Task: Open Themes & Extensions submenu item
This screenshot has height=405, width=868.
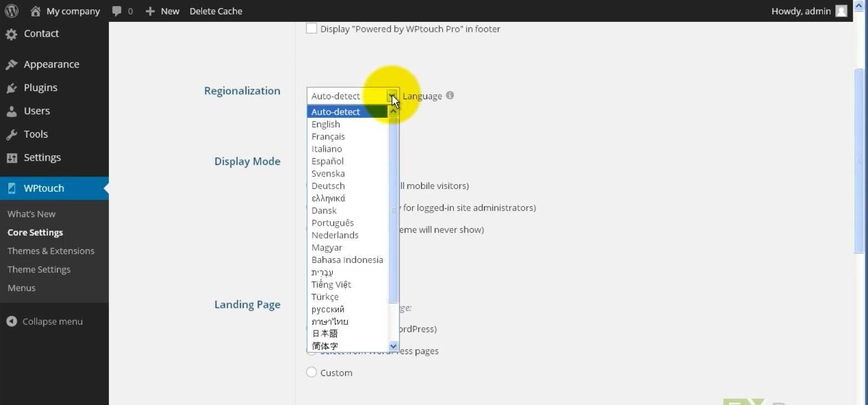Action: point(51,251)
